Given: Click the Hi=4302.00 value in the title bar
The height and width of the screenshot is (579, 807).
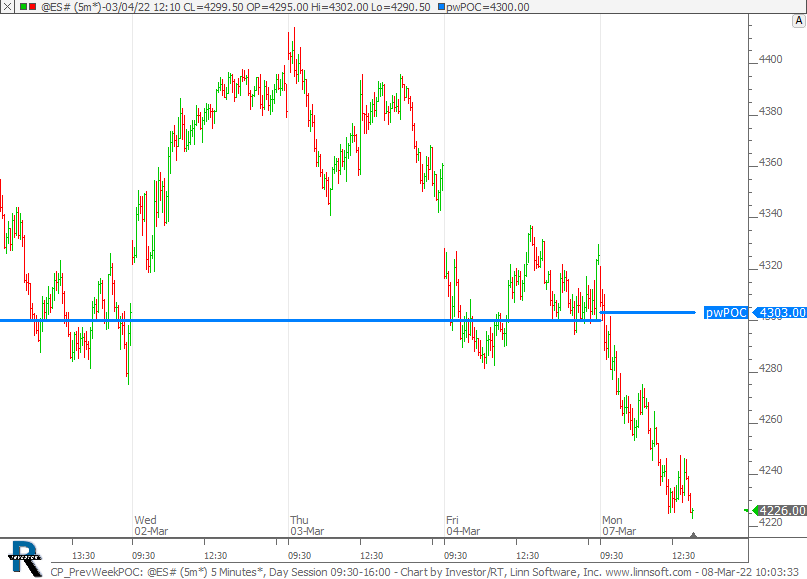Looking at the screenshot, I should point(339,7).
